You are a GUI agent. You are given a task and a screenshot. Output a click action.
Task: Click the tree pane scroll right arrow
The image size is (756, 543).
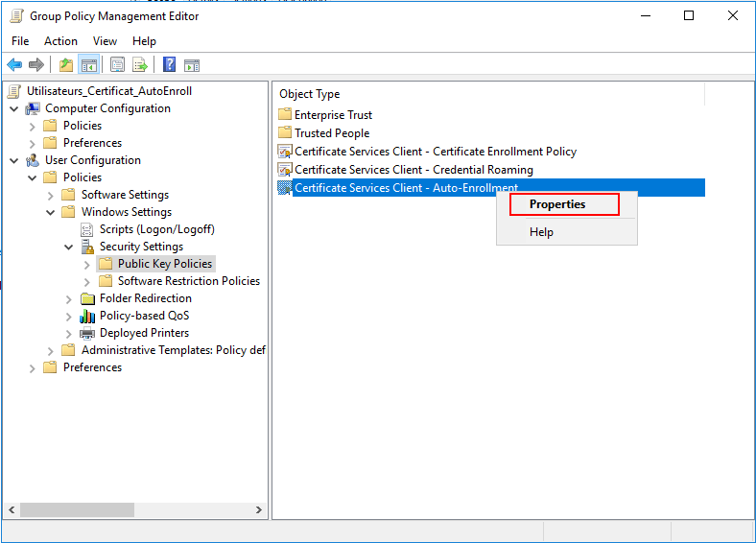[x=258, y=509]
